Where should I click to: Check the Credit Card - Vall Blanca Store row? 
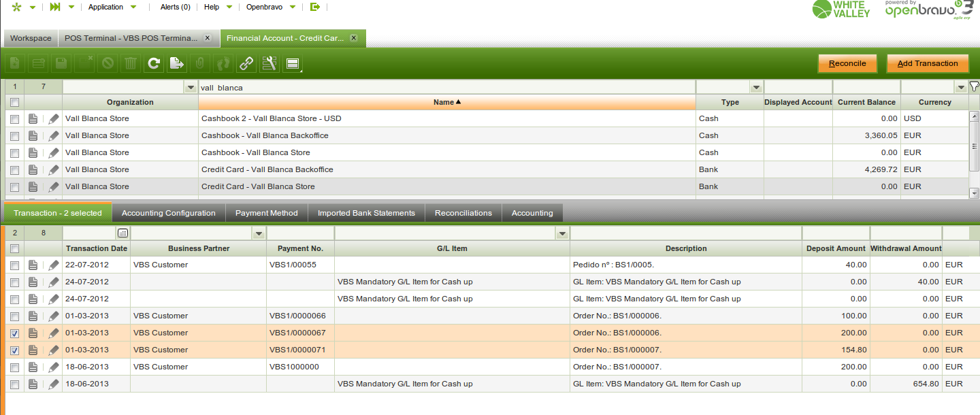tap(14, 186)
